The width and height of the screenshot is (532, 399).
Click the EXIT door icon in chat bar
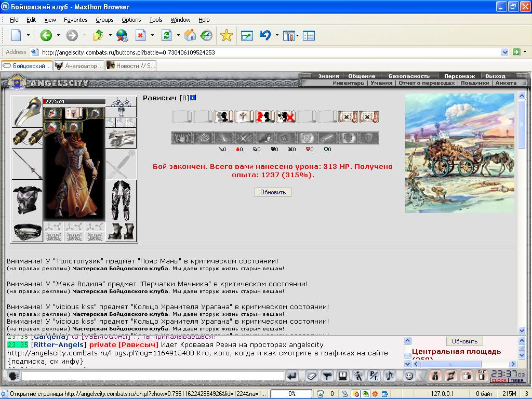[x=482, y=376]
